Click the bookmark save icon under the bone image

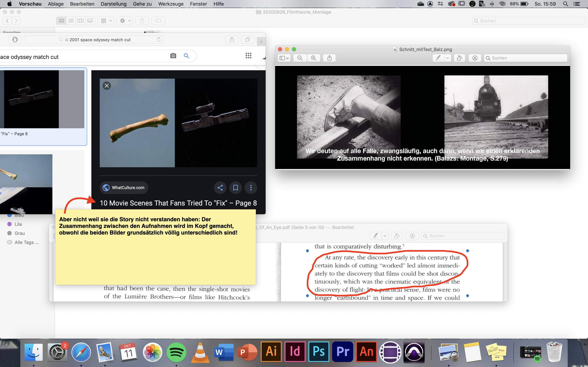point(235,188)
